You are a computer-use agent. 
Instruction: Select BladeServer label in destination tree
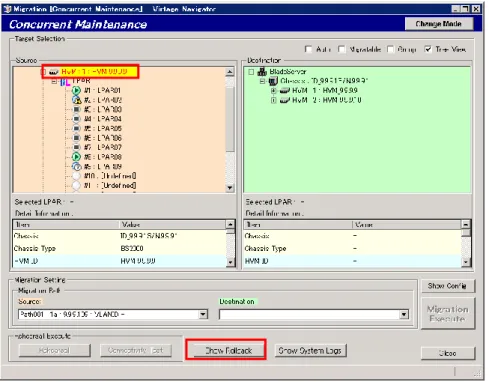click(288, 72)
